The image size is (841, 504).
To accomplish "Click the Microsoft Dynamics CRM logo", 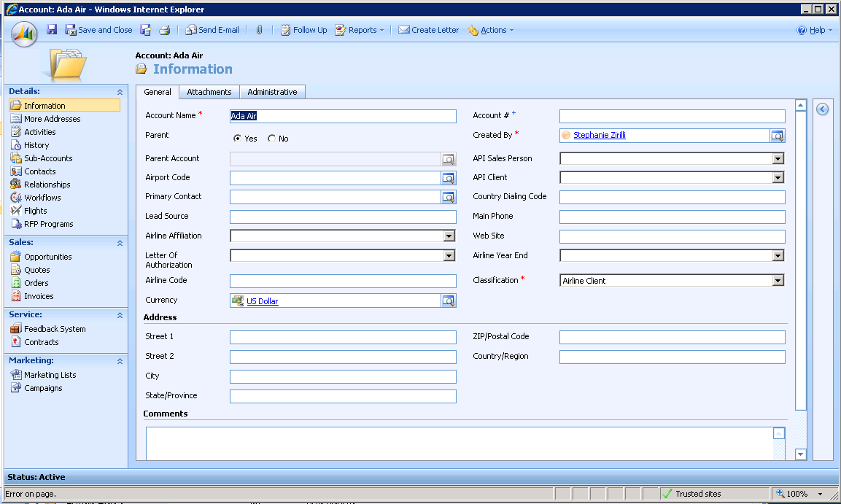I will coord(24,34).
